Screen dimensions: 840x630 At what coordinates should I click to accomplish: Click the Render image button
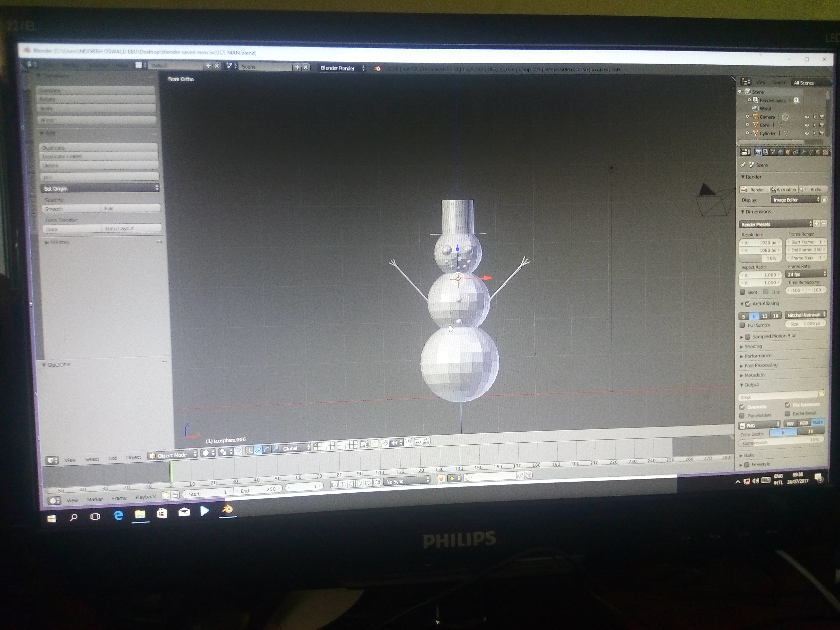(x=754, y=189)
